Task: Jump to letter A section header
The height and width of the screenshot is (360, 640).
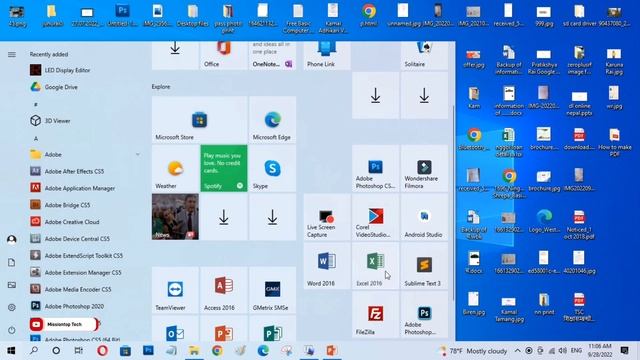Action: [36, 138]
